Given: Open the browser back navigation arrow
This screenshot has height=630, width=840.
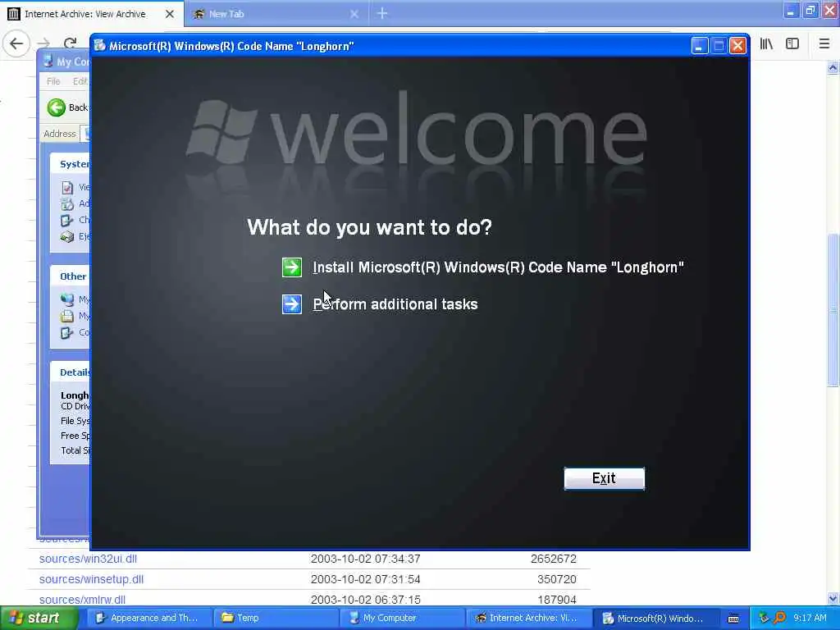Looking at the screenshot, I should pyautogui.click(x=16, y=43).
